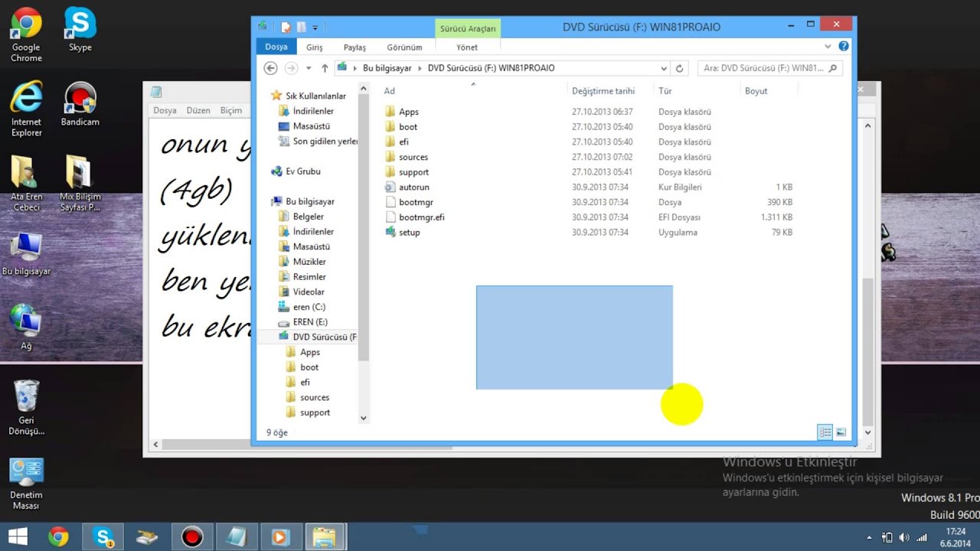Open Belgeler in navigation pane

pyautogui.click(x=309, y=217)
